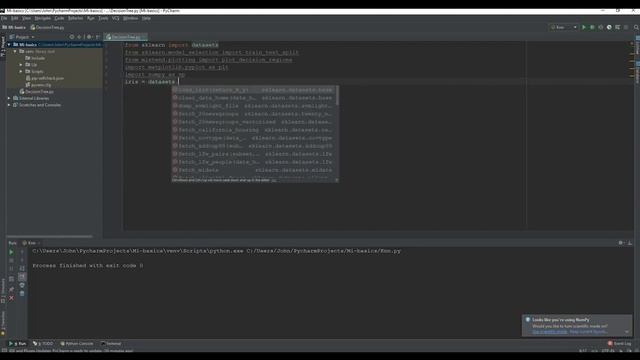Toggle soft-wrap in Run console
Viewport: 640px width, 360px height.
coord(22,268)
